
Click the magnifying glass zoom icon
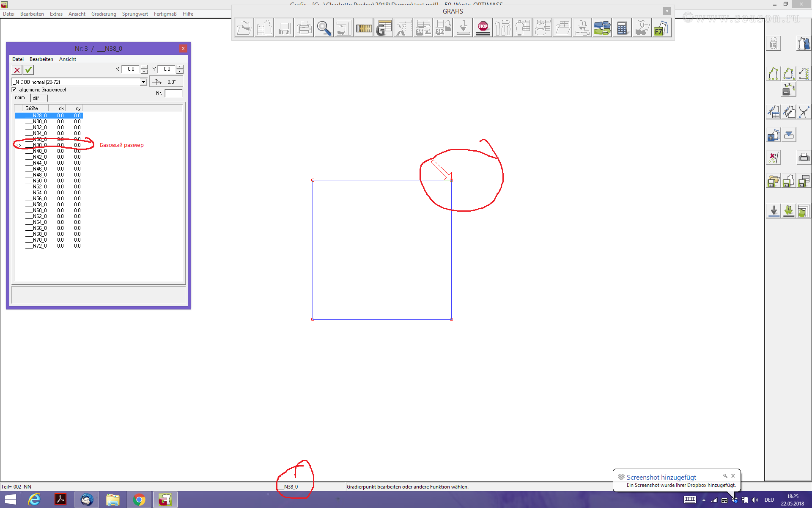[x=324, y=28]
